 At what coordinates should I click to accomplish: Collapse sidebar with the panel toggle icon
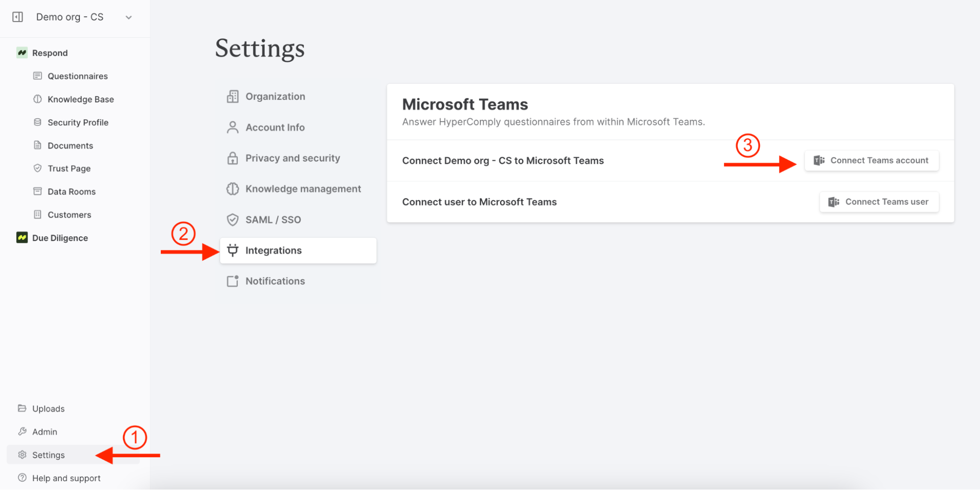18,17
